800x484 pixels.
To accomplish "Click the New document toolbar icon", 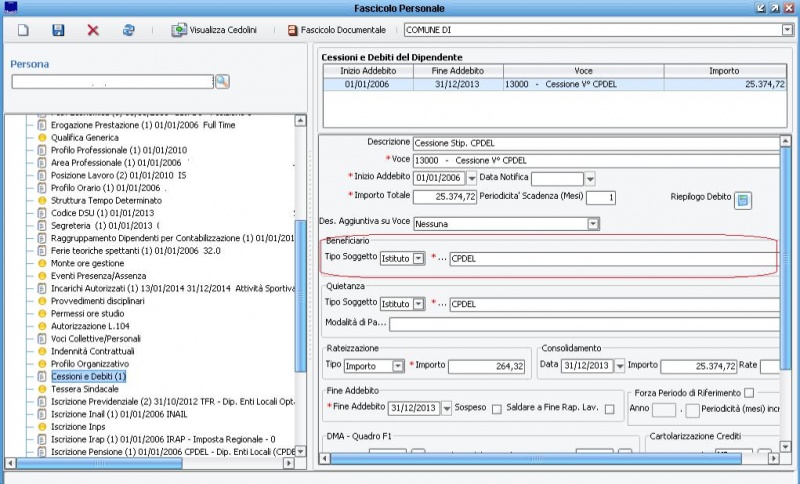I will coord(23,31).
